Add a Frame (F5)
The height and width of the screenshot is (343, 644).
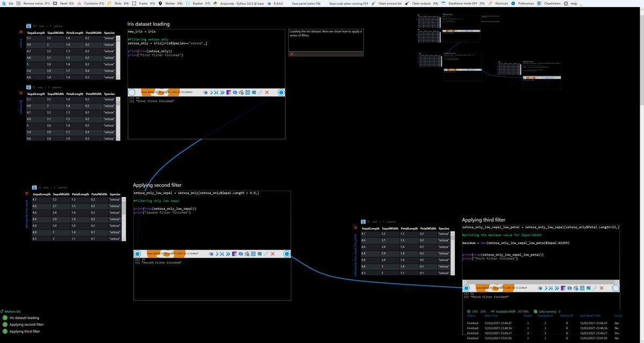(x=143, y=3)
